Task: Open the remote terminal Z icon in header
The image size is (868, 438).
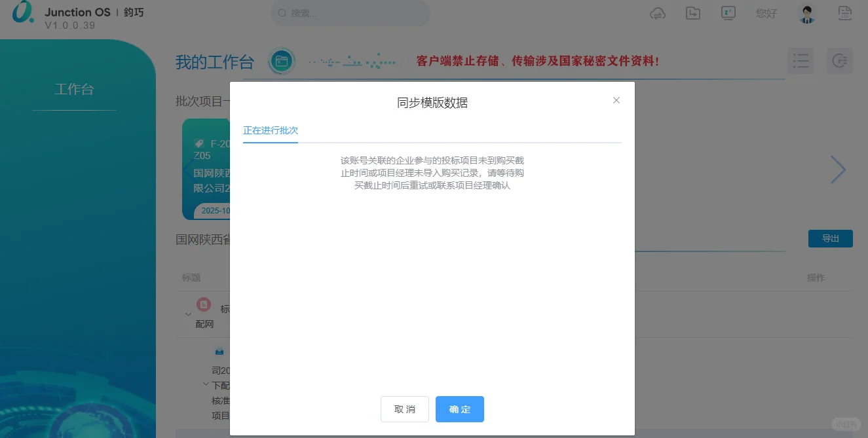Action: click(728, 13)
